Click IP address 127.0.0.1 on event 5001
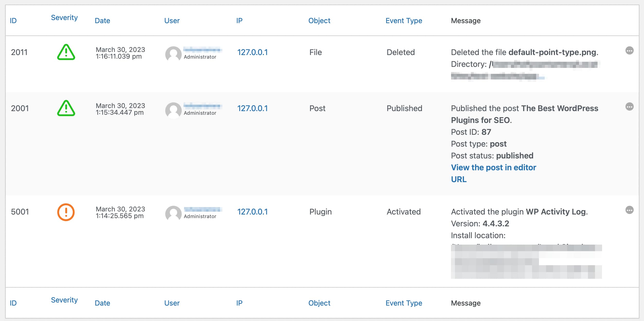644x321 pixels. (253, 212)
